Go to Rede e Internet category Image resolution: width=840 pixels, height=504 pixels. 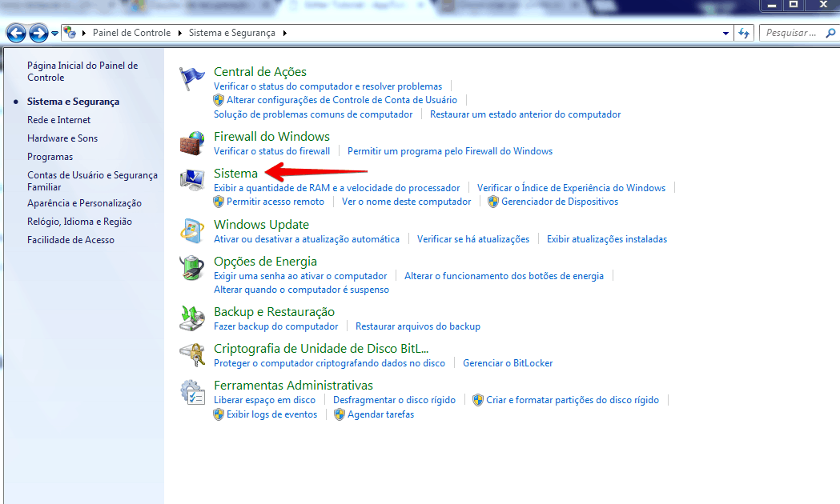[x=59, y=120]
